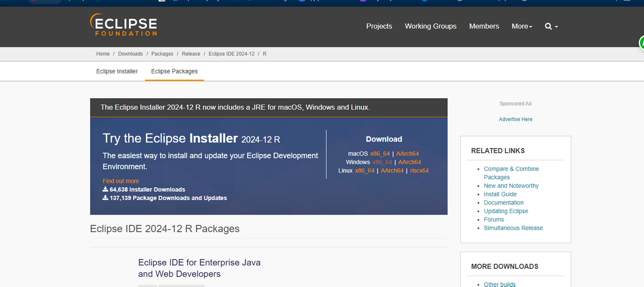Image resolution: width=644 pixels, height=287 pixels.
Task: Open the Updating Eclipse link
Action: coord(506,211)
